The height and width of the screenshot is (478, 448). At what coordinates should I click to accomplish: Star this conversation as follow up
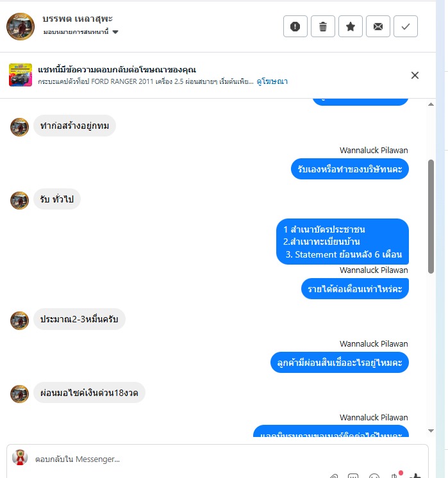tap(351, 26)
